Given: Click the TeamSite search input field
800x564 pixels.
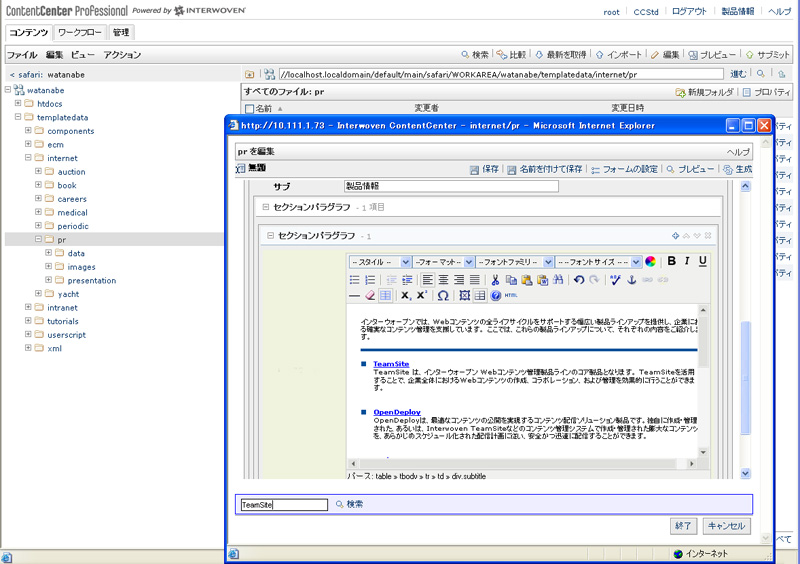Looking at the screenshot, I should pos(284,505).
